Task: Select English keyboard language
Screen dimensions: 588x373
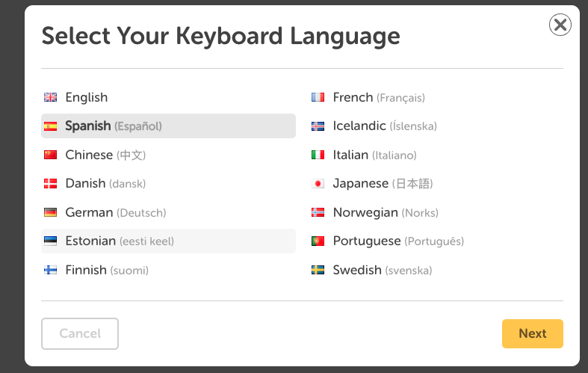Action: (x=168, y=98)
